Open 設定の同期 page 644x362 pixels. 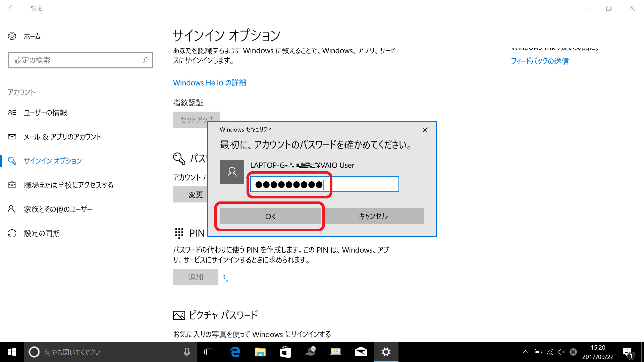click(x=42, y=233)
